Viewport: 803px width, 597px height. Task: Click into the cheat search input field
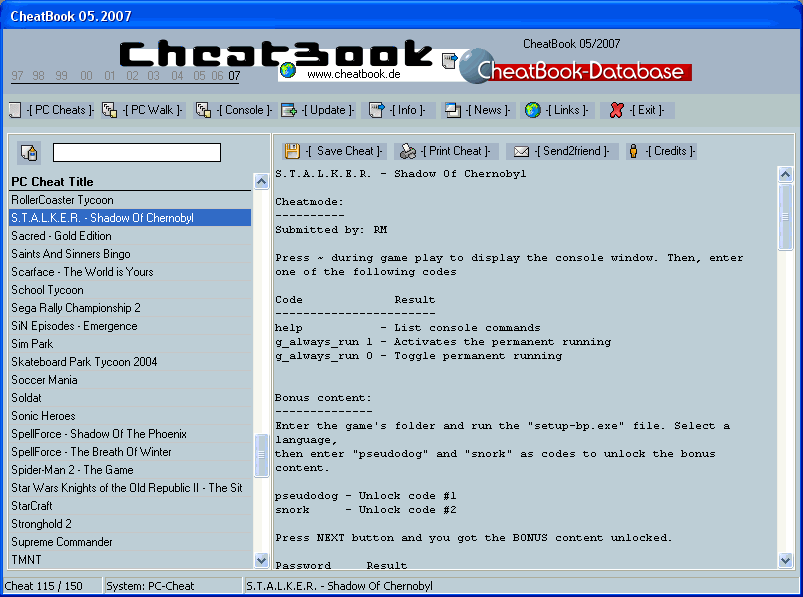click(x=137, y=153)
